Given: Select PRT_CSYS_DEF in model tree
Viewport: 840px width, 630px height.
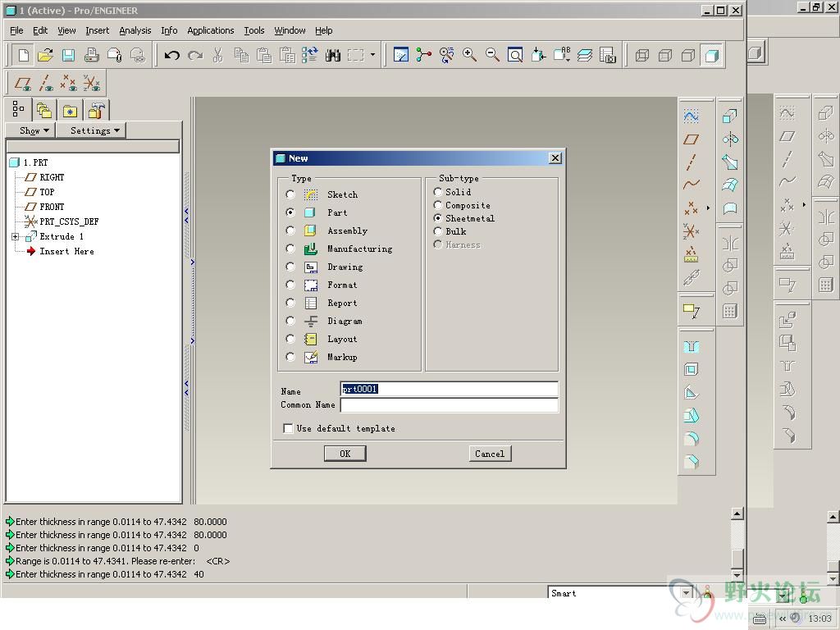Looking at the screenshot, I should tap(69, 221).
